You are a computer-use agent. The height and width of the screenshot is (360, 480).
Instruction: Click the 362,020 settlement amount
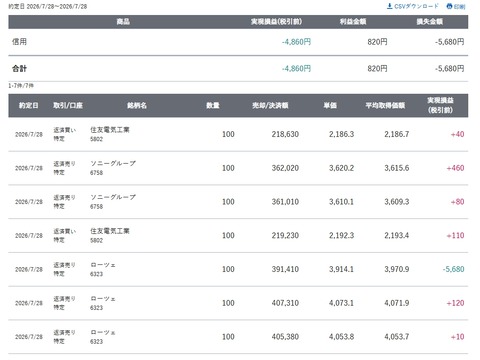click(x=285, y=168)
